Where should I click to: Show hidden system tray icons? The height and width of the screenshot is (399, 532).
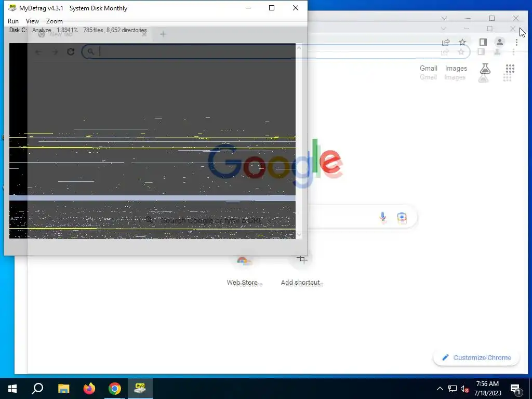[440, 389]
